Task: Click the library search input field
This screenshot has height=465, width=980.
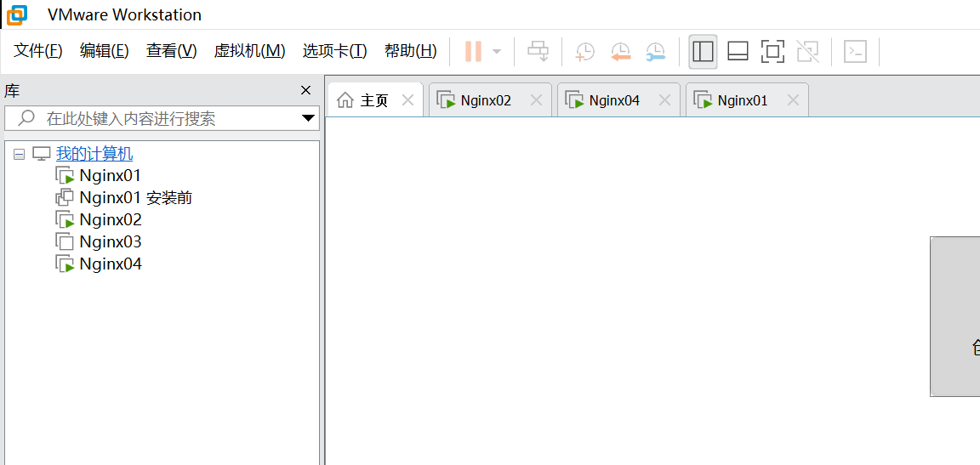Action: click(162, 118)
